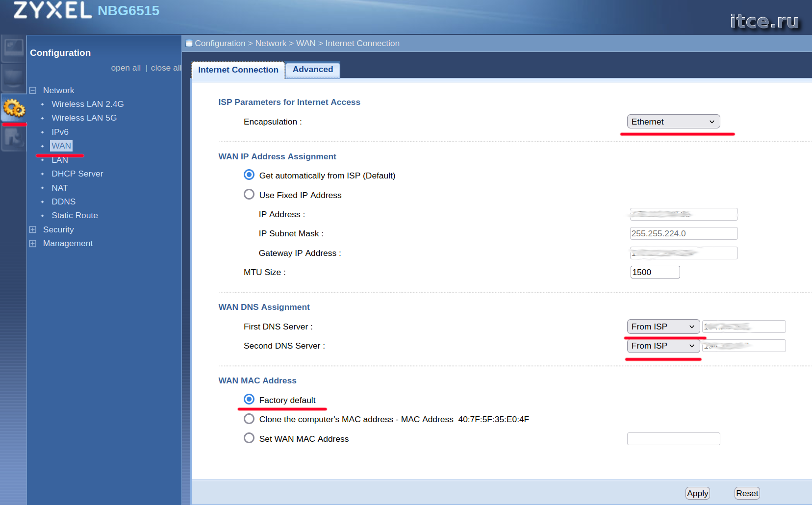Open IPv6 settings in Network tree
The image size is (812, 505).
[x=60, y=132]
